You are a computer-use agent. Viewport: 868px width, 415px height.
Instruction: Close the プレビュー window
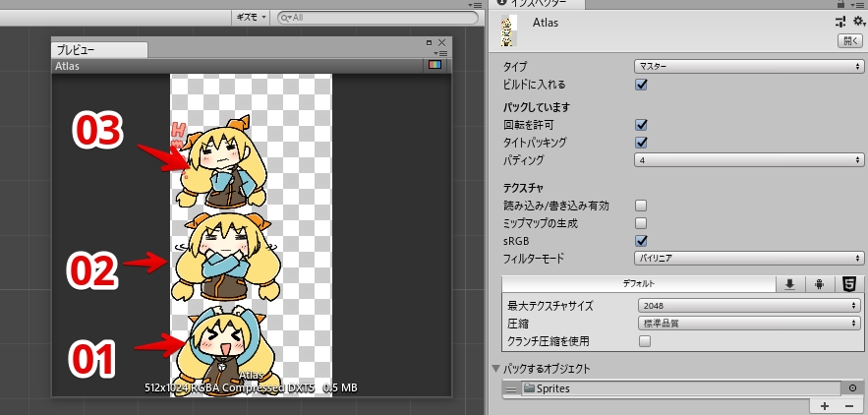pos(441,42)
